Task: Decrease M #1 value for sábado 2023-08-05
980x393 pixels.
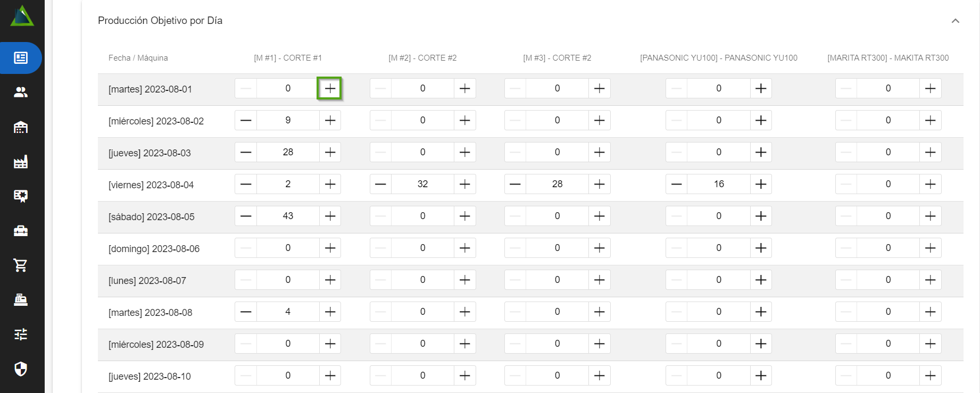Action: (x=246, y=216)
